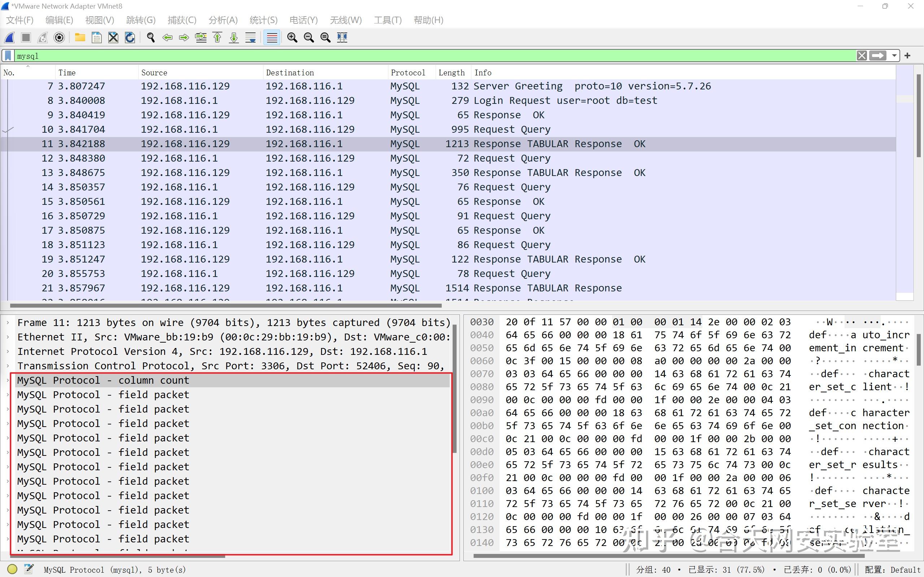Expand the Transmission Control Protocol tree item
924x577 pixels.
tap(8, 366)
